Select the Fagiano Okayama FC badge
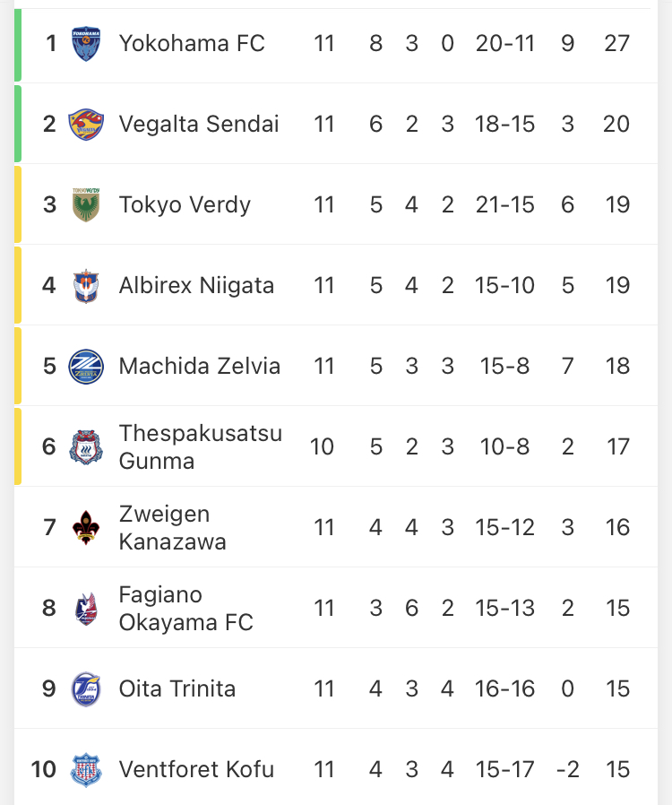Image resolution: width=672 pixels, height=805 pixels. [86, 608]
